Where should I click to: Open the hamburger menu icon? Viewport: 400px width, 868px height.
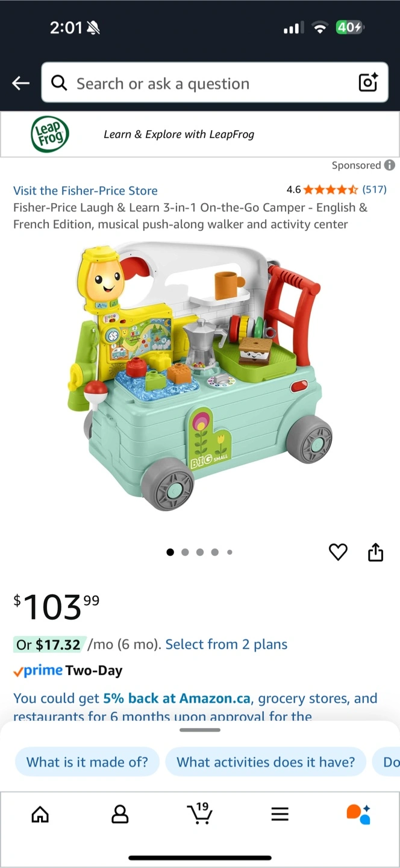280,814
